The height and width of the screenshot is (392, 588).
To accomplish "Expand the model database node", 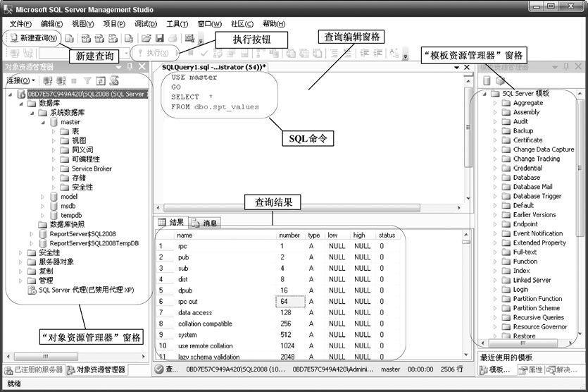I will coord(42,197).
